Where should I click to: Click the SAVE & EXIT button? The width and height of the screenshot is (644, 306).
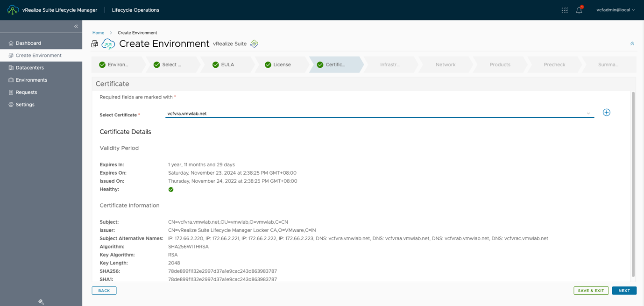591,291
